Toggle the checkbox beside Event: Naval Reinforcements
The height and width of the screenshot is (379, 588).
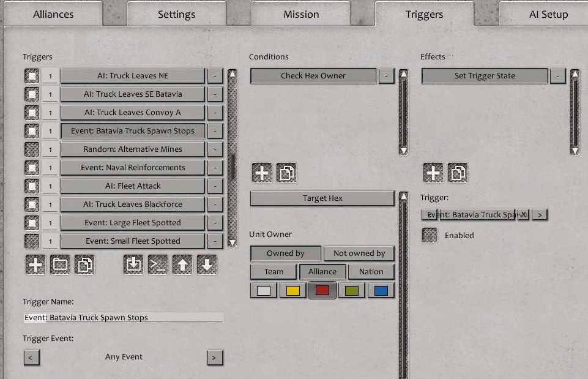[34, 167]
